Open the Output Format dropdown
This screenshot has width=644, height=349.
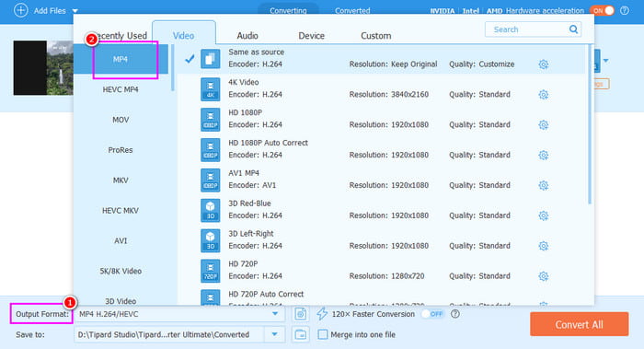(275, 314)
